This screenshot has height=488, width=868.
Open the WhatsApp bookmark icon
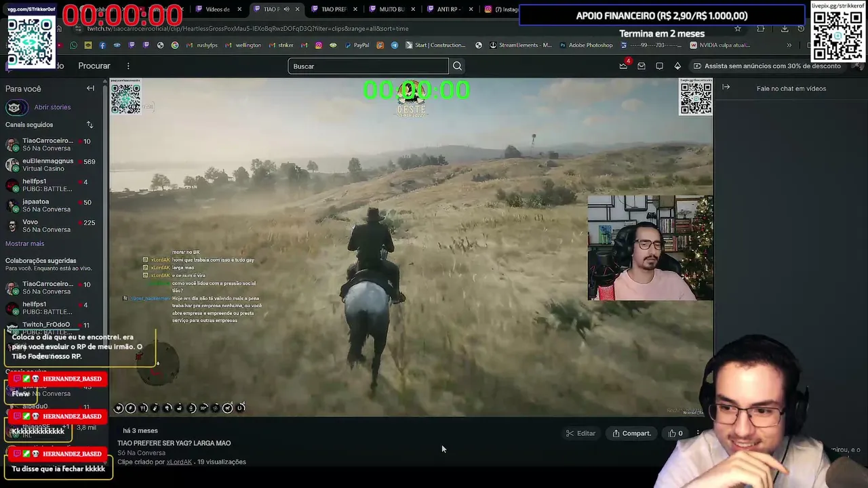pyautogui.click(x=73, y=45)
